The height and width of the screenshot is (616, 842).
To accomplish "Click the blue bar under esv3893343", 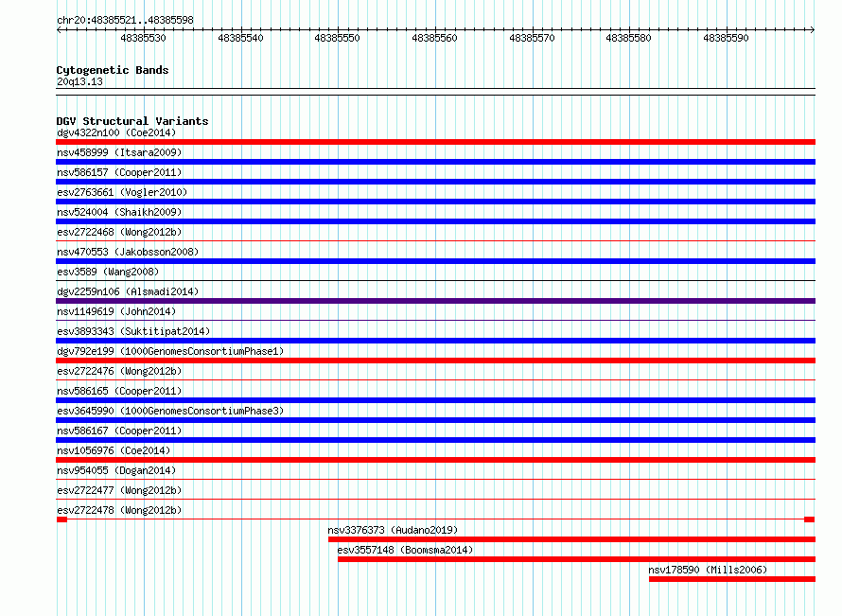I will (435, 341).
